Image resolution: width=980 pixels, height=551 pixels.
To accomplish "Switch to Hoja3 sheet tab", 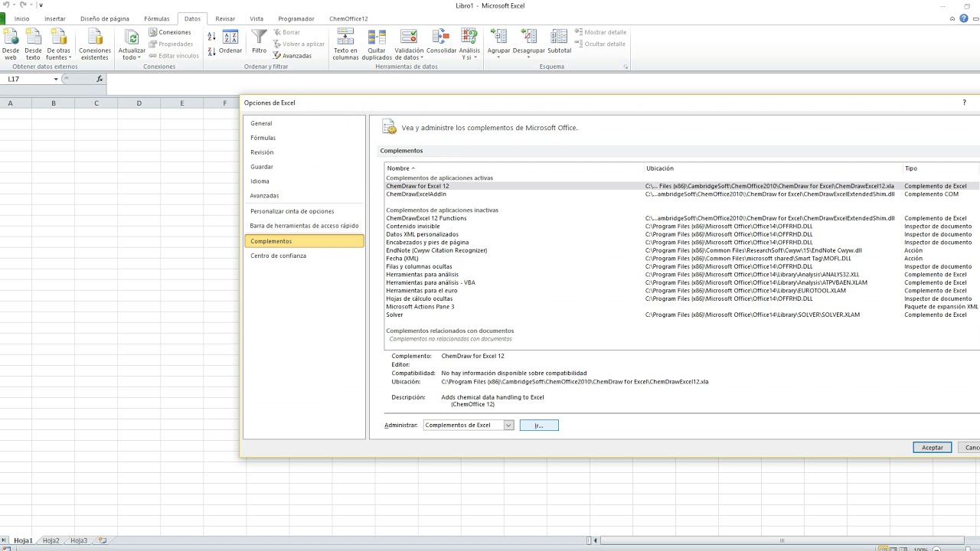I will pos(79,540).
